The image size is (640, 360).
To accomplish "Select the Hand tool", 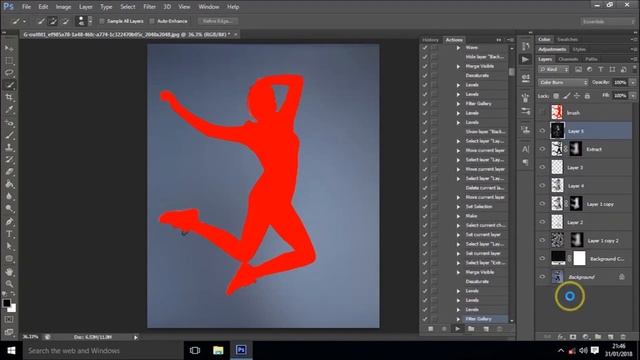I will click(x=9, y=271).
